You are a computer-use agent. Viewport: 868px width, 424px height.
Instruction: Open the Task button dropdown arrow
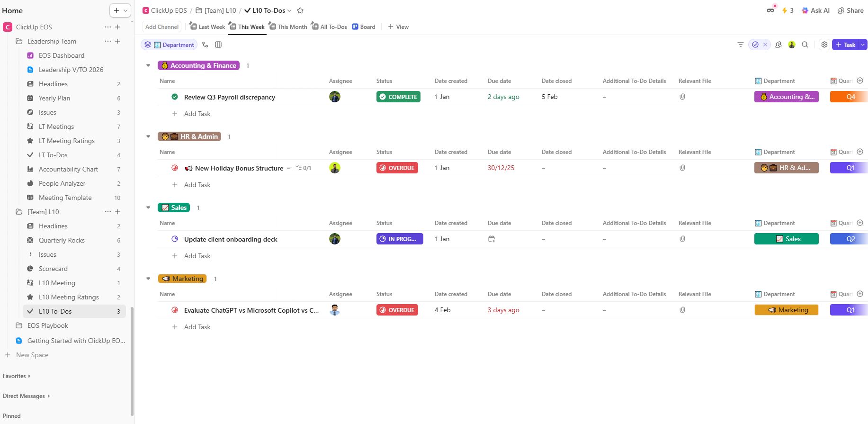coord(863,45)
